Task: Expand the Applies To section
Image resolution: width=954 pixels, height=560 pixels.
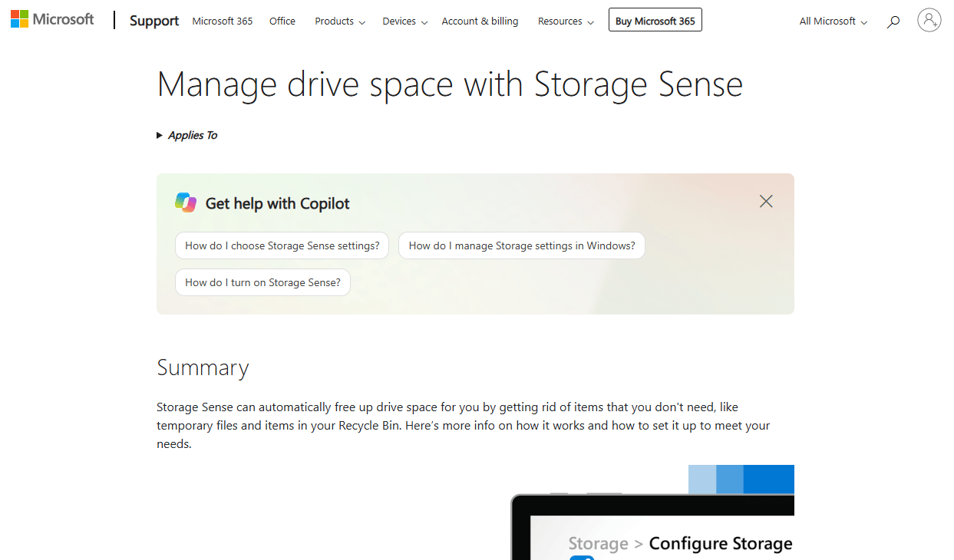Action: click(187, 135)
